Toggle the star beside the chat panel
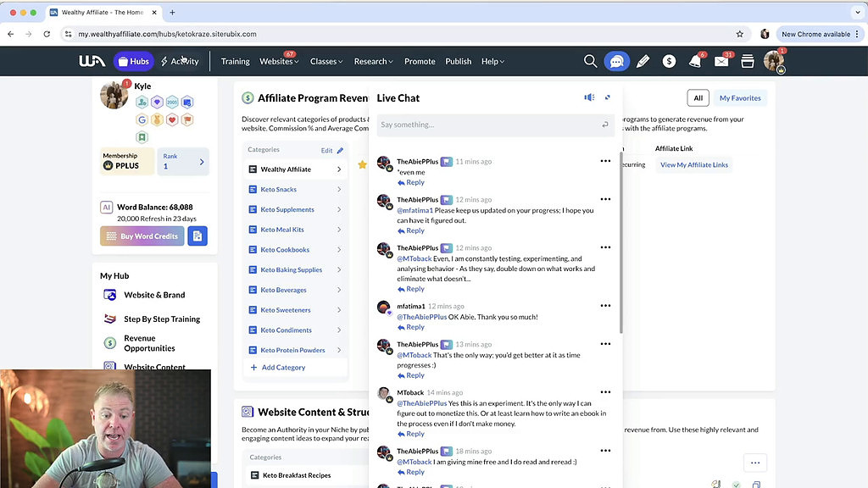The width and height of the screenshot is (868, 488). point(362,164)
